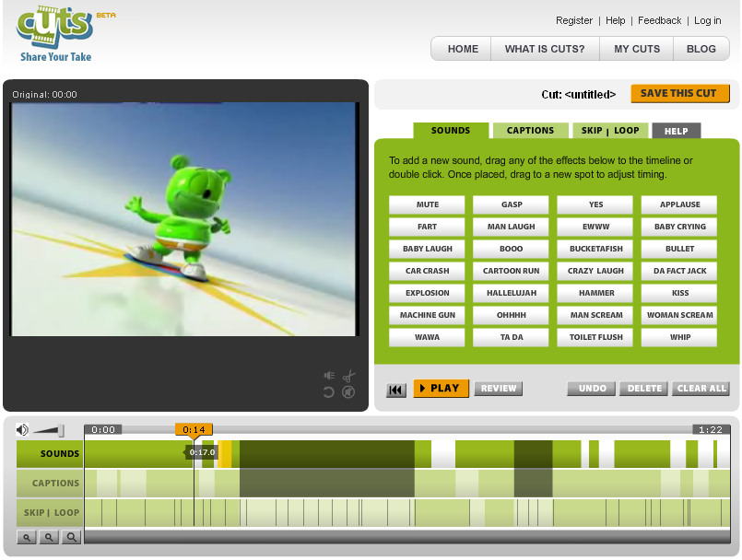Select the Cartoon Run sound effect

click(x=511, y=271)
